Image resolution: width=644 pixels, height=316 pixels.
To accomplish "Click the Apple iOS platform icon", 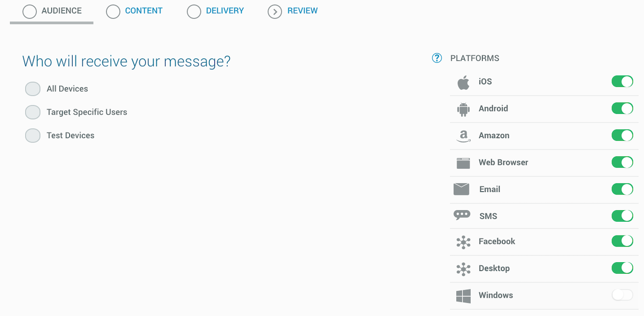I will [463, 82].
